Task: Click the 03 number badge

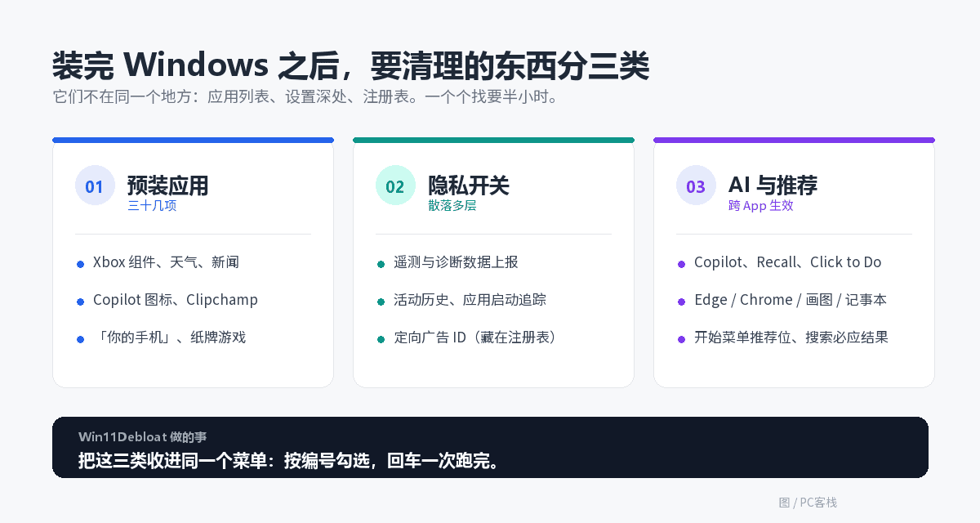Action: click(696, 186)
